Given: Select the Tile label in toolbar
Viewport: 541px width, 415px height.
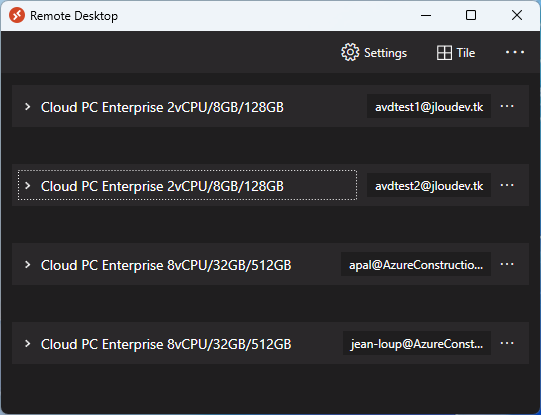Looking at the screenshot, I should pyautogui.click(x=466, y=53).
